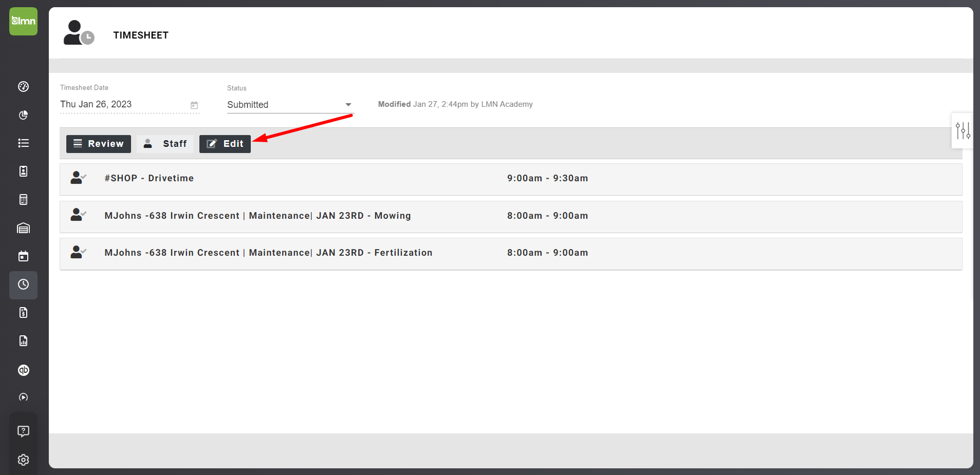Open the Timesheet Date calendar picker icon
The image size is (980, 475).
point(194,105)
